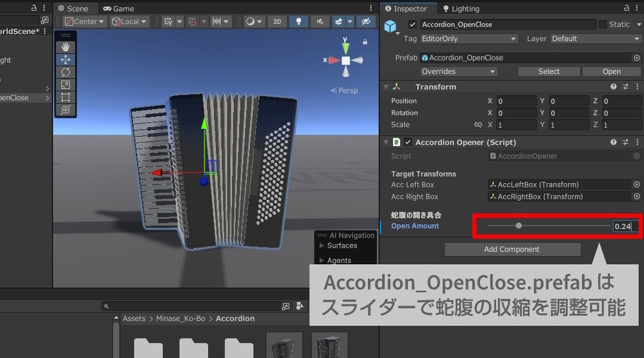The height and width of the screenshot is (358, 644).
Task: Click the AccLeftBox (Transform) reference field
Action: 560,184
